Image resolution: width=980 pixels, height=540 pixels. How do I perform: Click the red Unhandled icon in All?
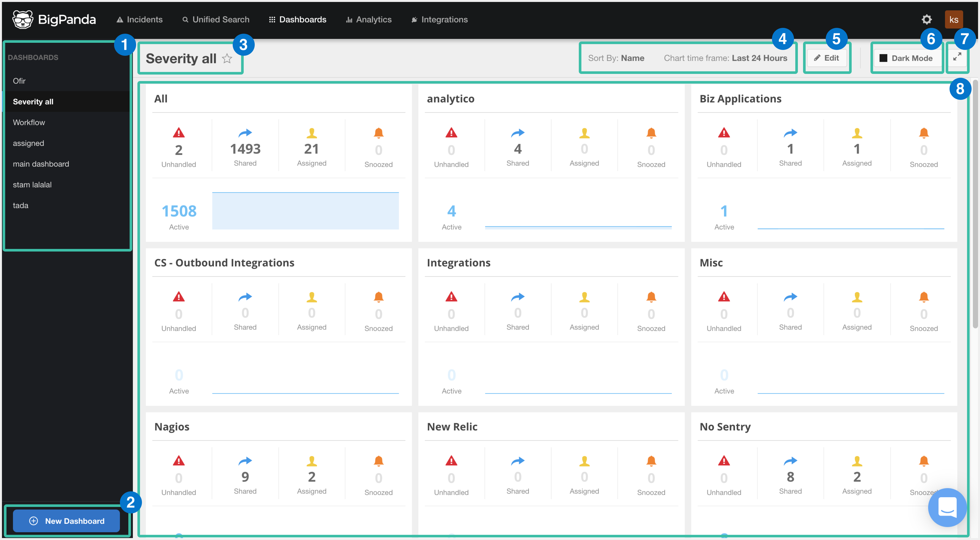tap(178, 133)
